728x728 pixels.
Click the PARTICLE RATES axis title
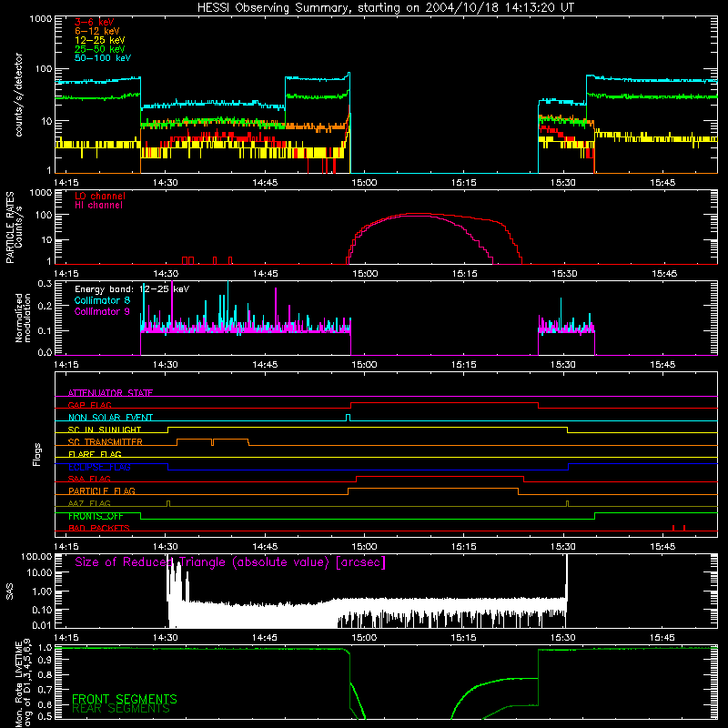(x=10, y=227)
